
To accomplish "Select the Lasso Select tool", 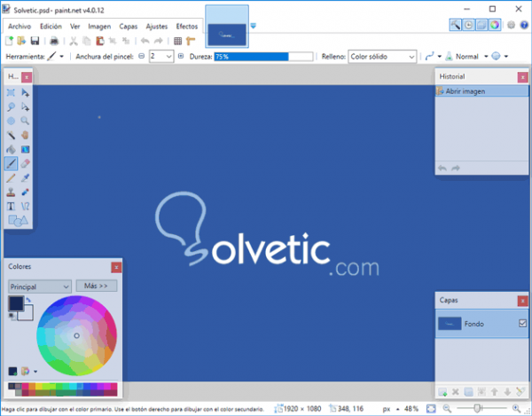I will (x=11, y=107).
